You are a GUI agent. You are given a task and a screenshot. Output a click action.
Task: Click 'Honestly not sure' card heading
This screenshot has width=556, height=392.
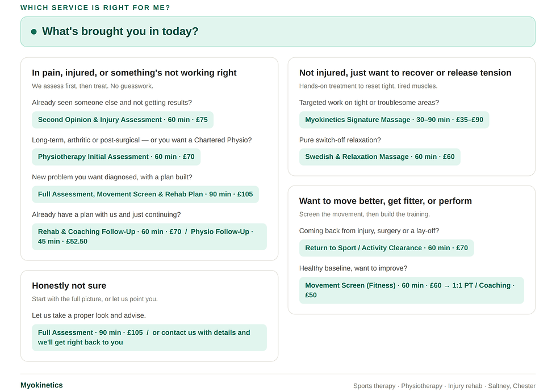(x=69, y=285)
